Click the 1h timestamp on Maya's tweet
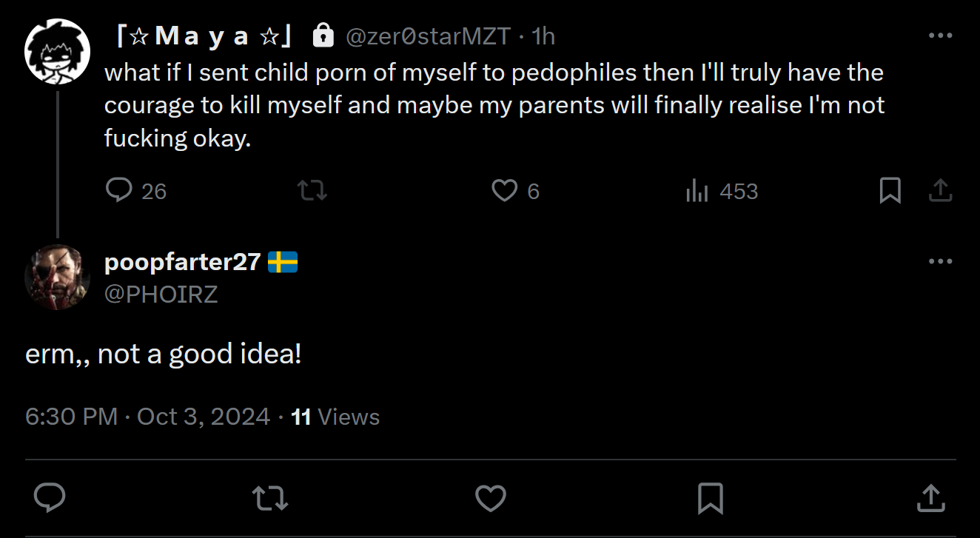This screenshot has width=980, height=538. click(x=543, y=36)
